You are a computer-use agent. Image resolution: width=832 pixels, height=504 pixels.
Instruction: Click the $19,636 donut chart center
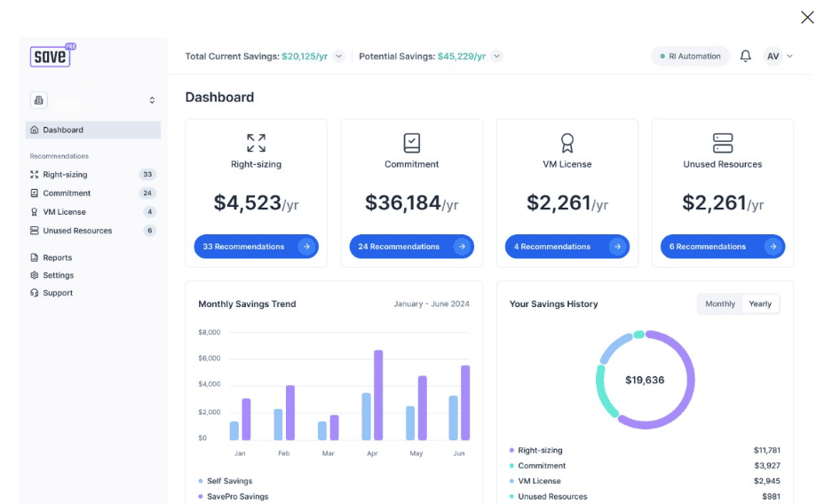click(645, 380)
